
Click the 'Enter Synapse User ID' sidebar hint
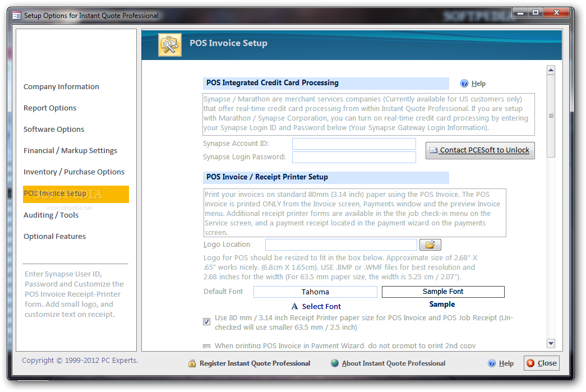coord(74,294)
